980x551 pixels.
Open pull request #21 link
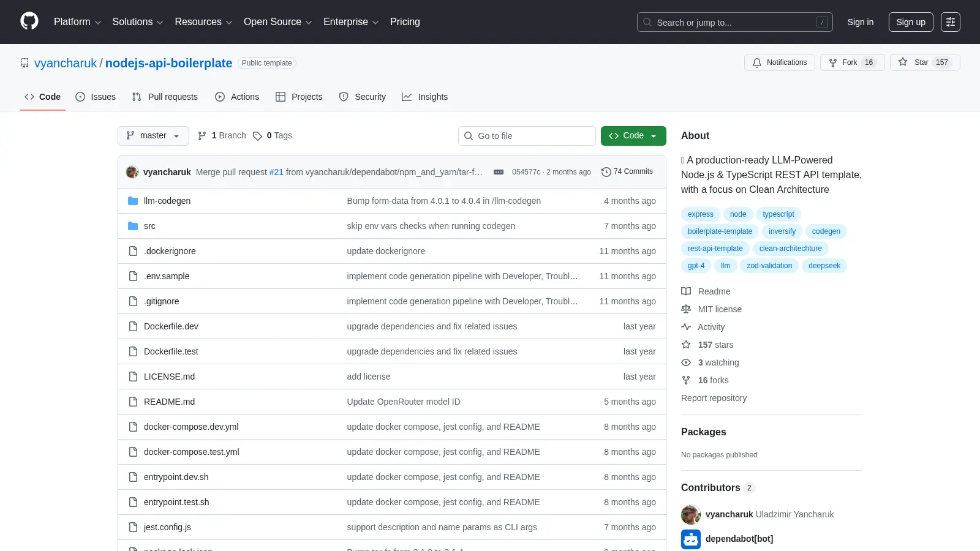[x=276, y=172]
